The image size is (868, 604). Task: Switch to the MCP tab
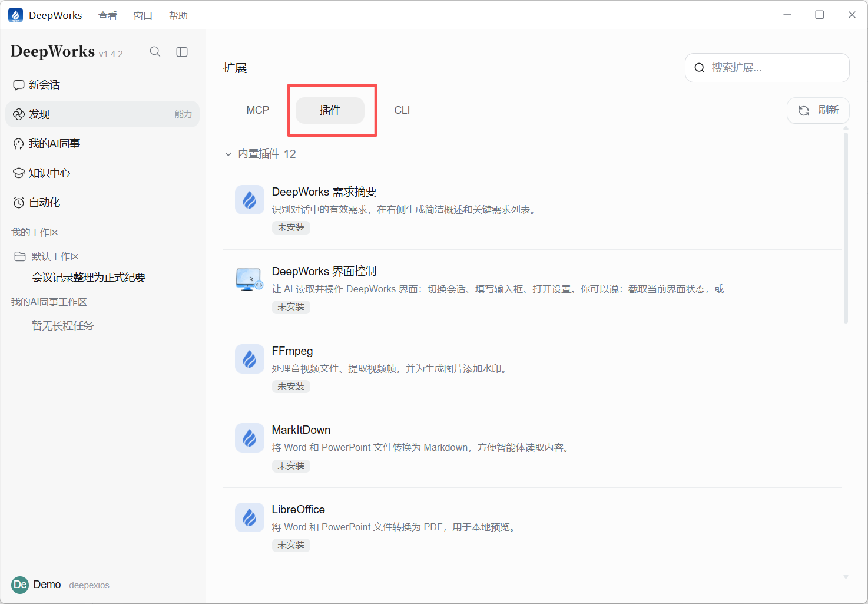point(258,110)
